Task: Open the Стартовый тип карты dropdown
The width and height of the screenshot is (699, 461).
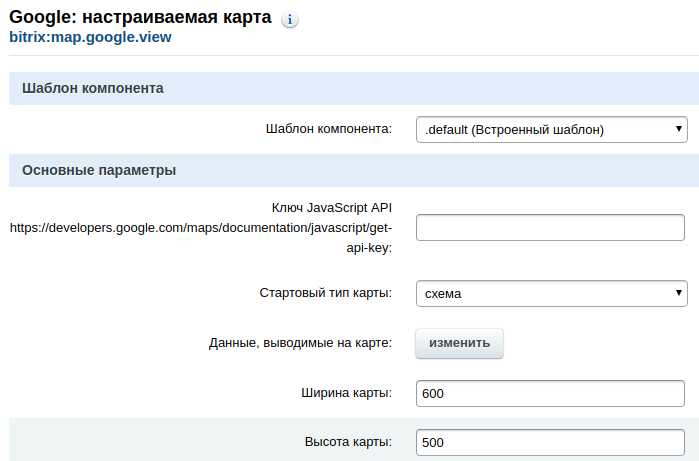Action: [x=551, y=293]
